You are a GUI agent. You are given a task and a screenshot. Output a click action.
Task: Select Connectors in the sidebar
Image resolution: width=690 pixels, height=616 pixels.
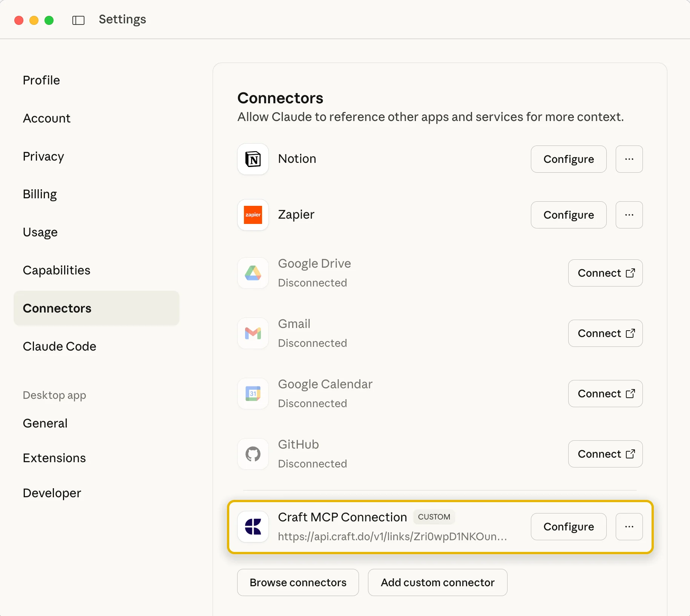click(57, 308)
